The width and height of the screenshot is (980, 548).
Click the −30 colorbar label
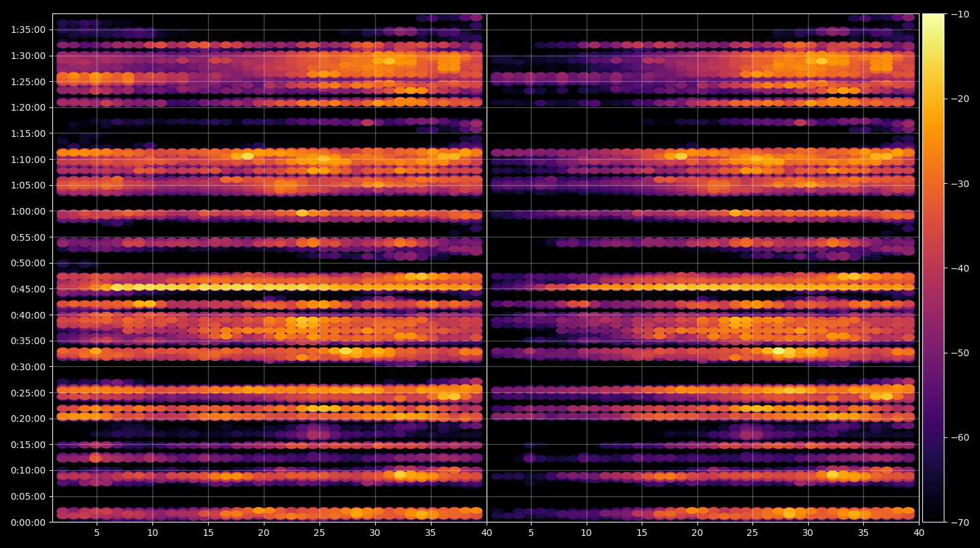[x=961, y=184]
